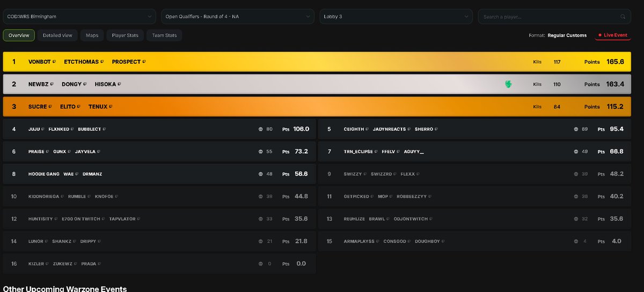Click player name ETCTHOMAS
Screen dimensions: 644x292
pos(81,62)
